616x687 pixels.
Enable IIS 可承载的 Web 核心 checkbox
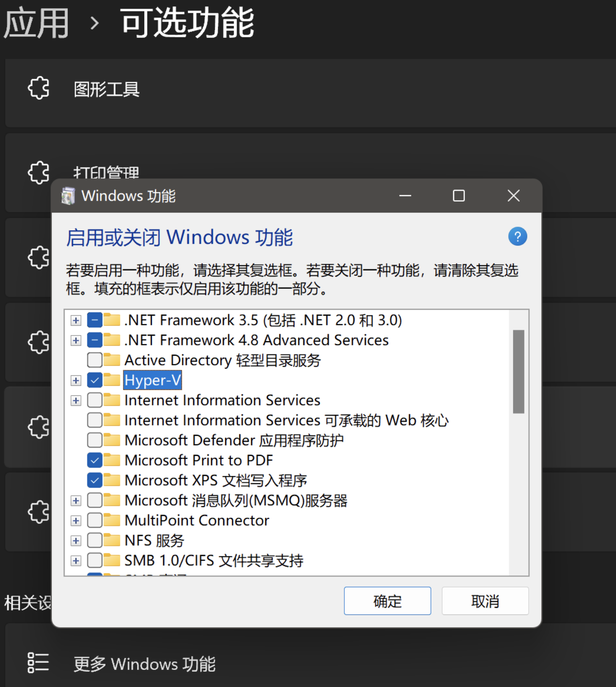click(x=95, y=420)
